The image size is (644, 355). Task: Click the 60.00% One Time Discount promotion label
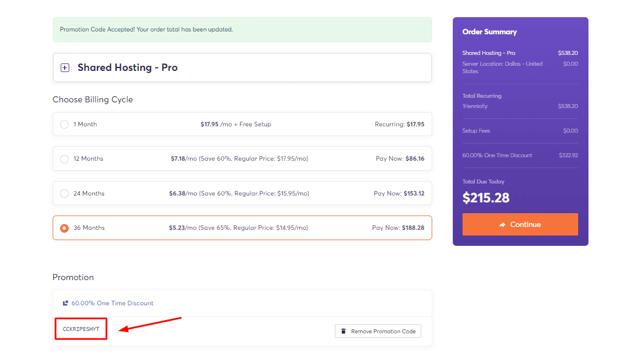[x=112, y=303]
